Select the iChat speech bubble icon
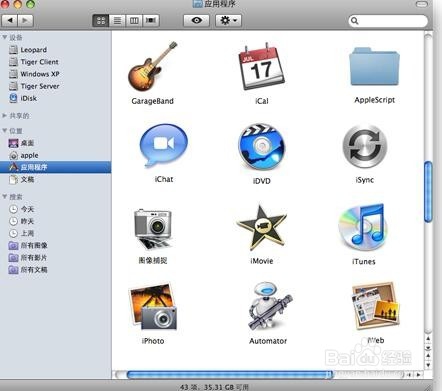Image resolution: width=442 pixels, height=391 pixels. tap(164, 145)
